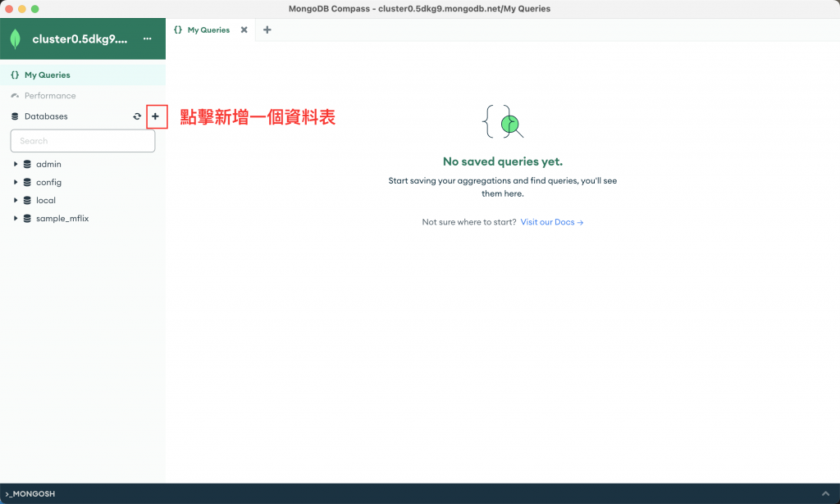Click the No saved queries yet heading

point(503,161)
